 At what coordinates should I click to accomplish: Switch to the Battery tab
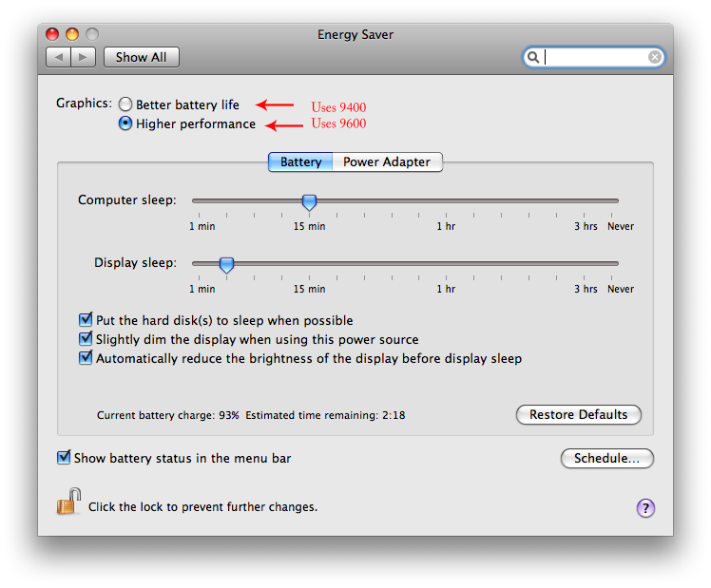click(x=300, y=161)
